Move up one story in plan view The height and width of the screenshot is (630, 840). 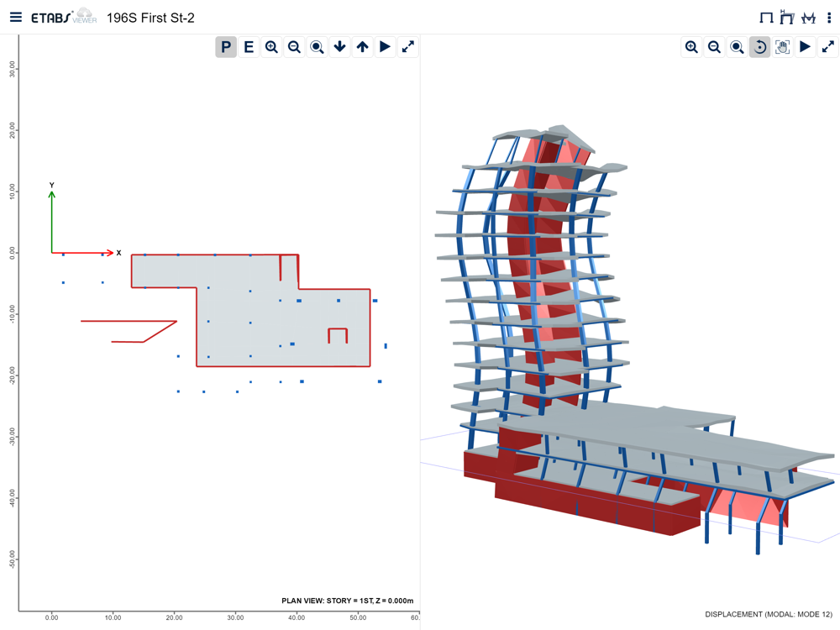[363, 47]
